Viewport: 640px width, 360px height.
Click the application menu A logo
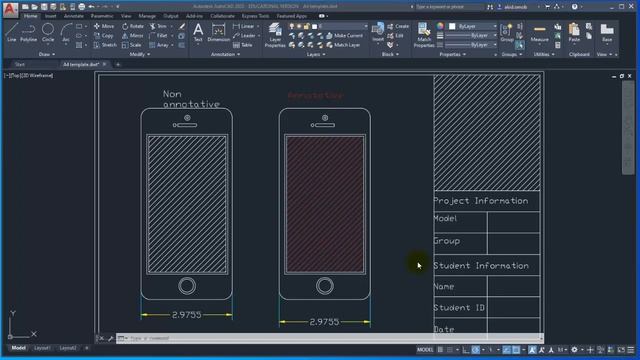pyautogui.click(x=10, y=9)
